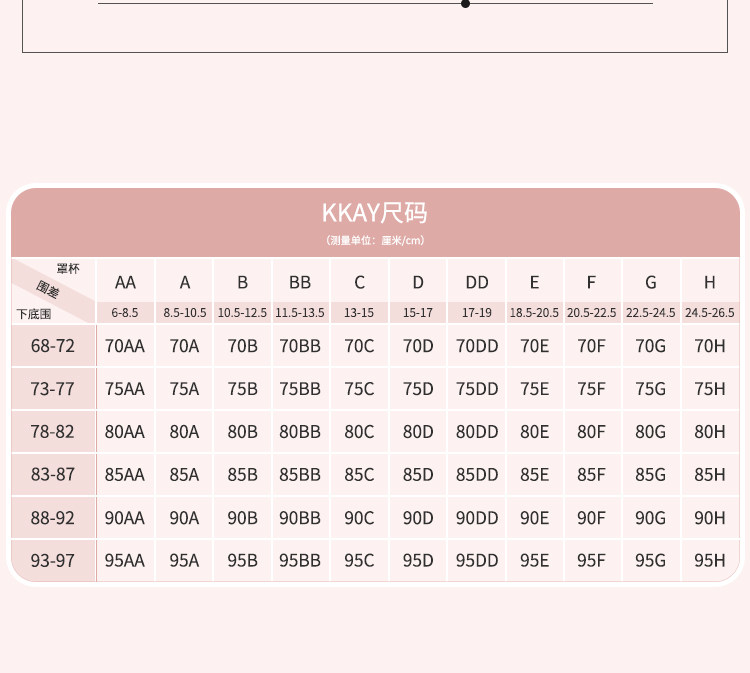Select the 85F size cell

pyautogui.click(x=591, y=474)
